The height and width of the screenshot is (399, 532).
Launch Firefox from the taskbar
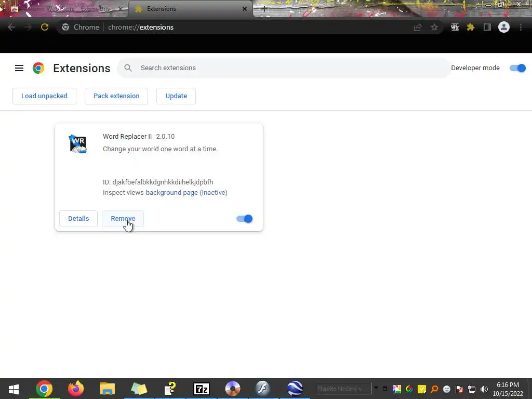(76, 389)
